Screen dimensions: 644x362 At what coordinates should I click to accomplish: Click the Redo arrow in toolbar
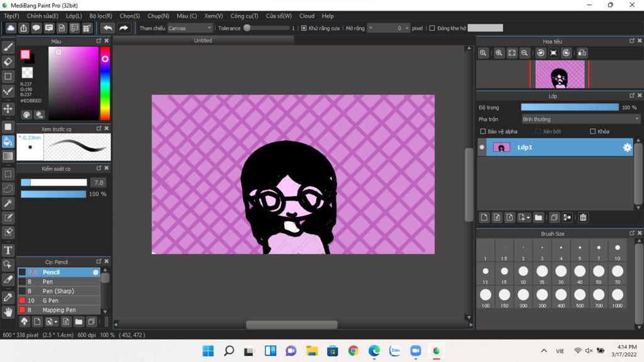click(123, 28)
